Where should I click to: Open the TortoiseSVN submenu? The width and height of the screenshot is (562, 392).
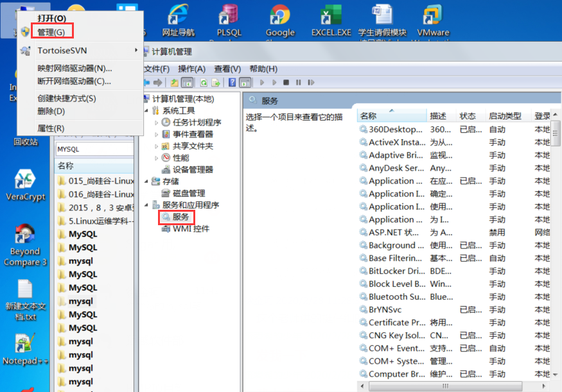(x=81, y=51)
